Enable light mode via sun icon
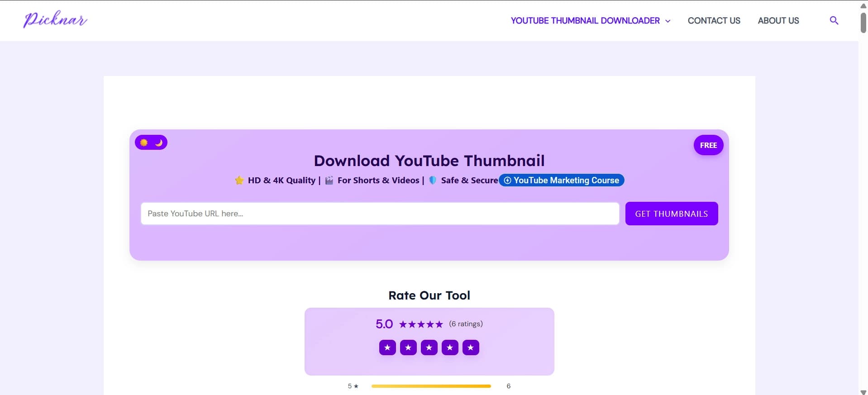The image size is (868, 395). coord(144,143)
